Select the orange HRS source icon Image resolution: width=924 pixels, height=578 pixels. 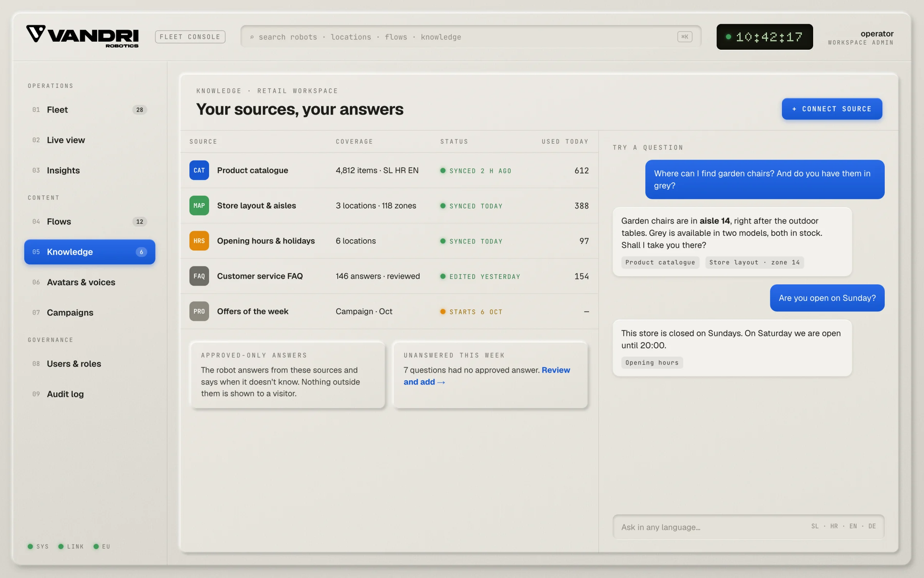coord(199,241)
